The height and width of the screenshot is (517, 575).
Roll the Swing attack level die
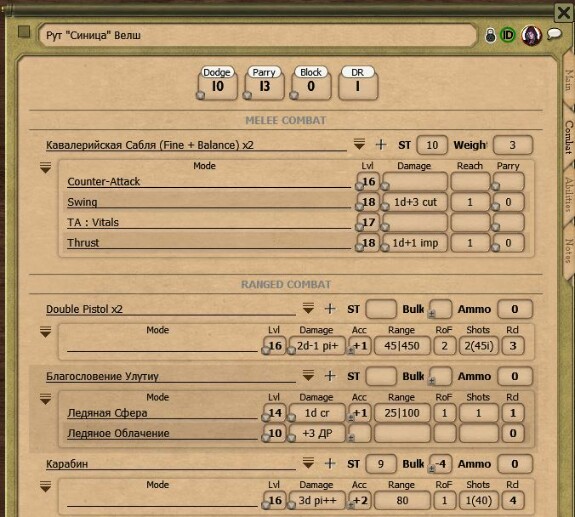(359, 207)
